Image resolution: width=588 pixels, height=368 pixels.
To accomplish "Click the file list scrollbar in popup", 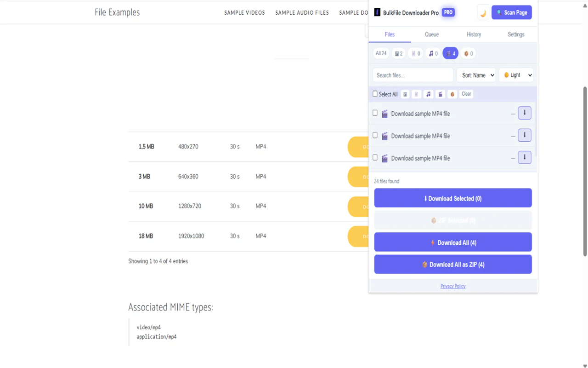I will (535, 129).
